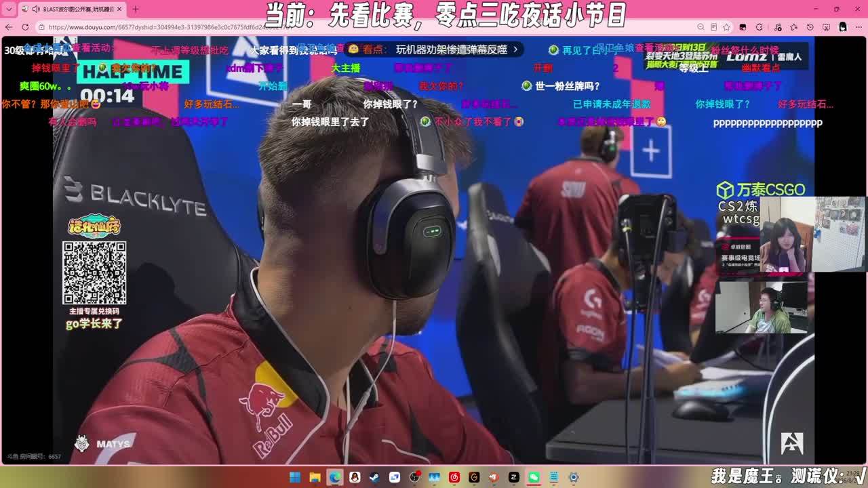
Task: Click the zoom indicator in address bar
Action: pos(702,27)
